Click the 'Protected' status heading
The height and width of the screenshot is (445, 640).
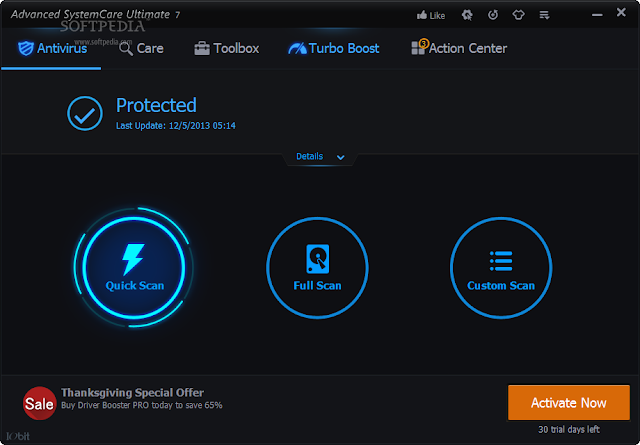156,105
